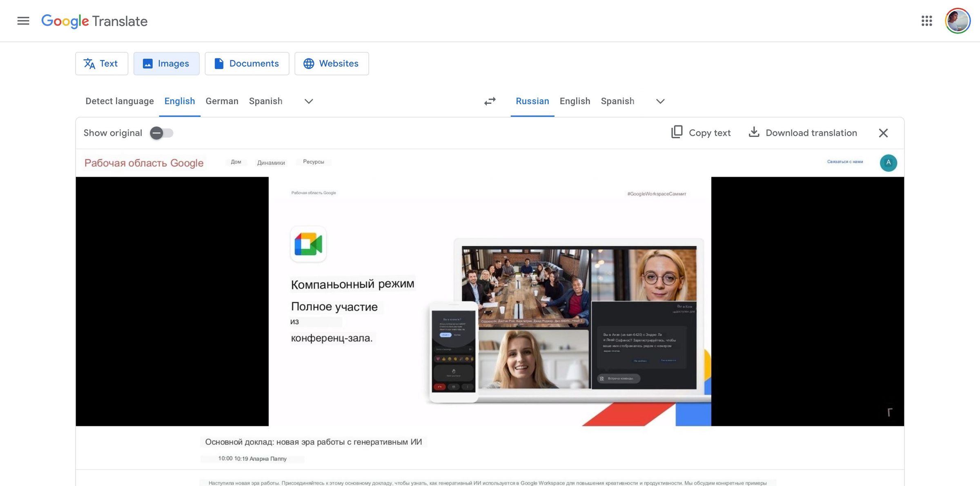The height and width of the screenshot is (486, 980).
Task: Select English as the target language
Action: point(575,101)
